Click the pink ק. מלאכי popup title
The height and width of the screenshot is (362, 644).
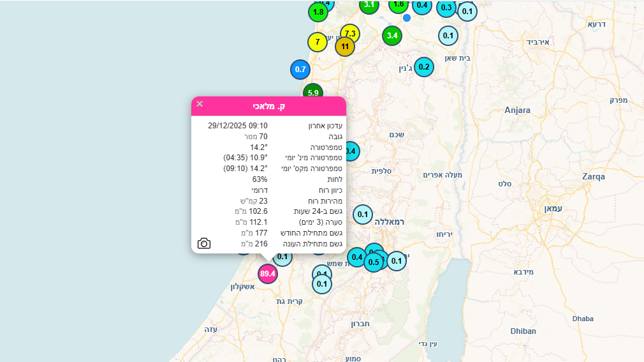268,106
